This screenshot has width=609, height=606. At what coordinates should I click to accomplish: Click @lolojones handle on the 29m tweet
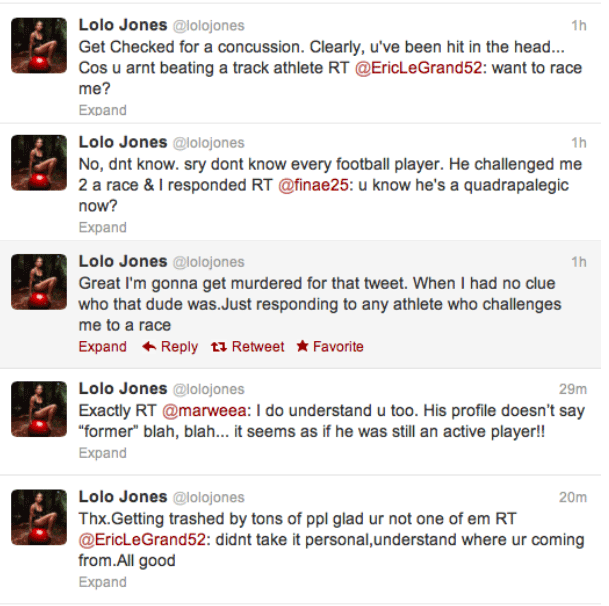click(209, 389)
